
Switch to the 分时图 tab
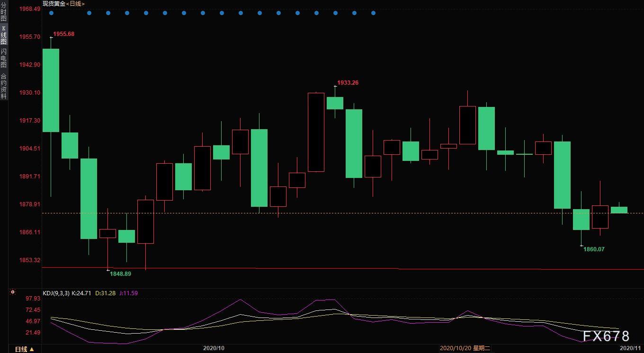point(4,12)
